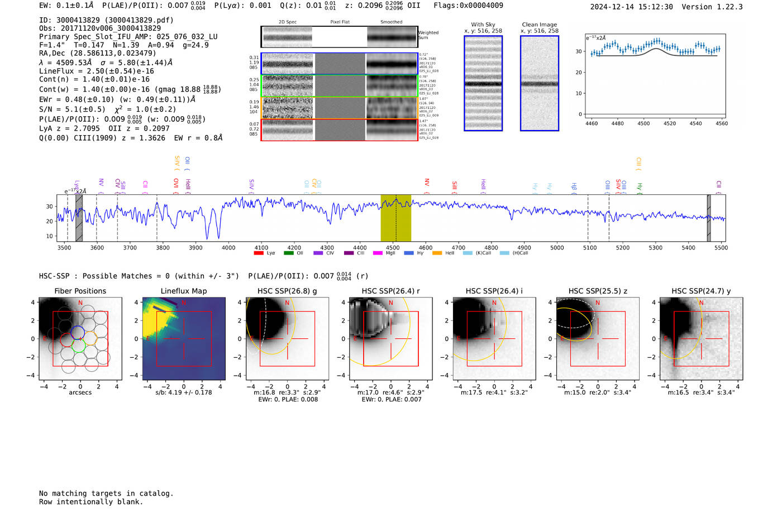This screenshot has height=532, width=782.
Task: Click the Cont(w) gmag 18.88 line
Action: pyautogui.click(x=130, y=89)
